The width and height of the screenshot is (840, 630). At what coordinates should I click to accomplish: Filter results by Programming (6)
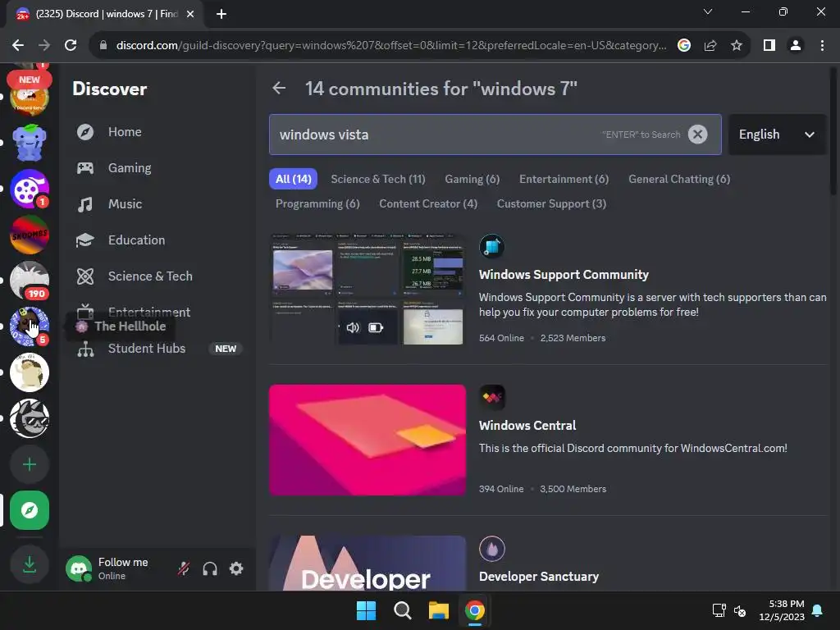(317, 203)
